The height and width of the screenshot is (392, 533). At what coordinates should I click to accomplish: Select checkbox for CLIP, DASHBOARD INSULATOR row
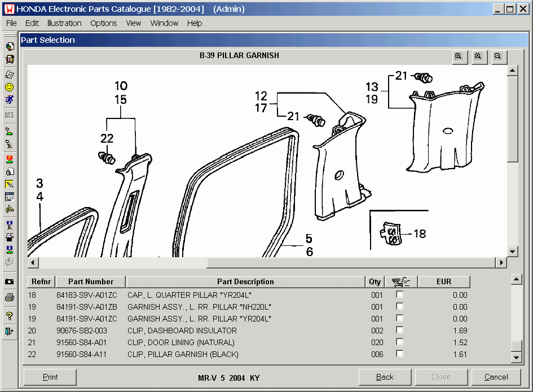[x=399, y=331]
